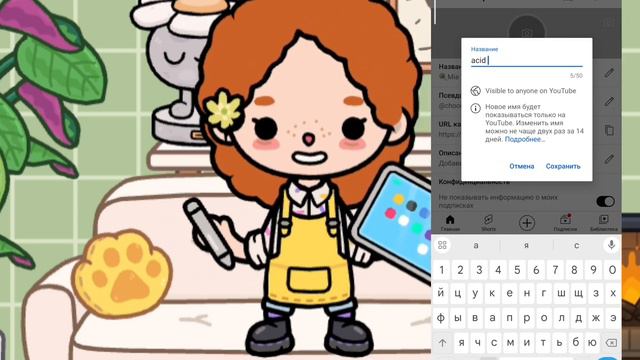Viewport: 640px width, 360px height.
Task: Tap the Shift arrow key
Action: coord(442,342)
